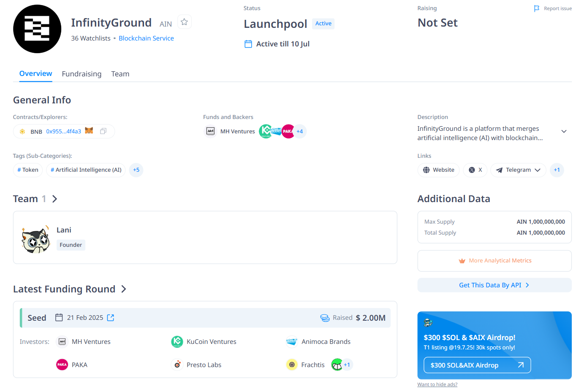This screenshot has height=392, width=584.
Task: Copy the contract address
Action: click(x=103, y=131)
